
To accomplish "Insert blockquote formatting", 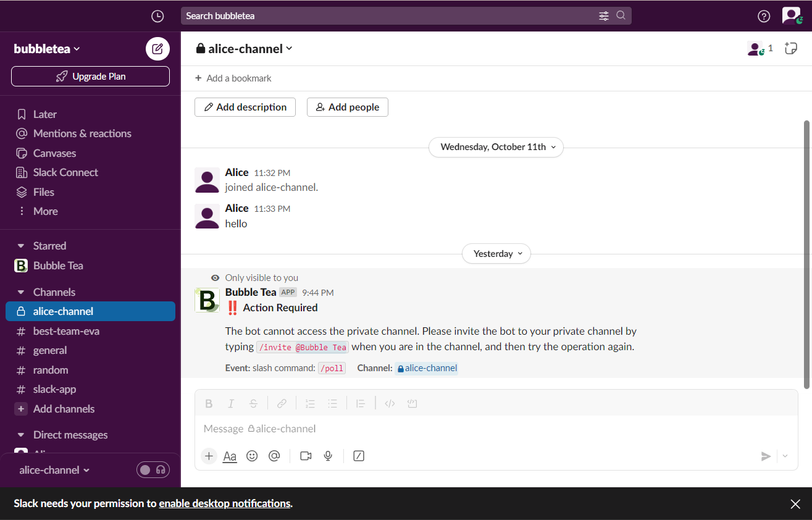I will tap(361, 404).
